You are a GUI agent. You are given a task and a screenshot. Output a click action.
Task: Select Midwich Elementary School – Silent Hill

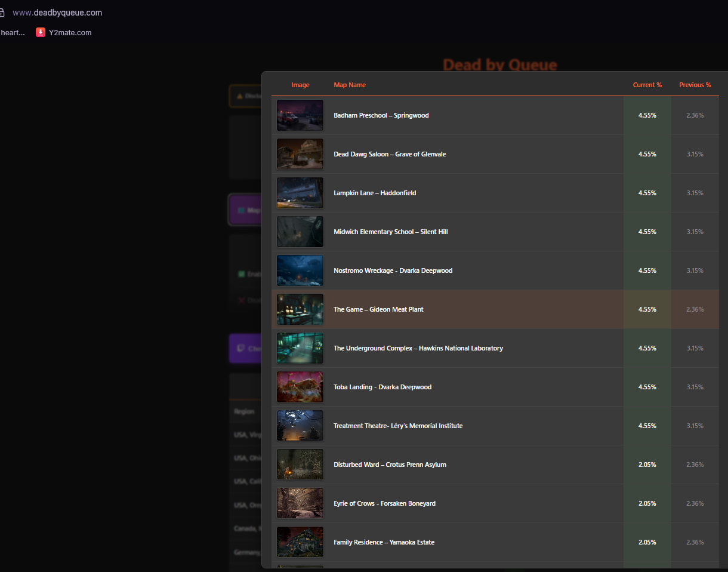point(391,232)
